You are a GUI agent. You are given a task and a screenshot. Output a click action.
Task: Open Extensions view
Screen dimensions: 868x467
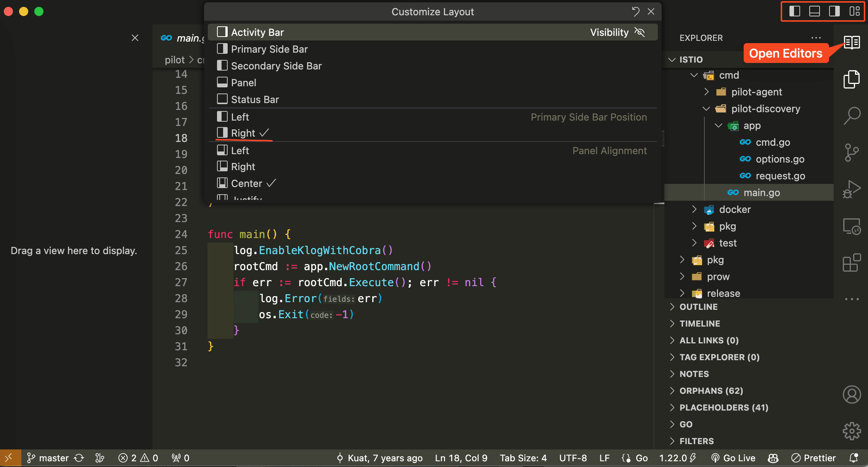pyautogui.click(x=852, y=262)
